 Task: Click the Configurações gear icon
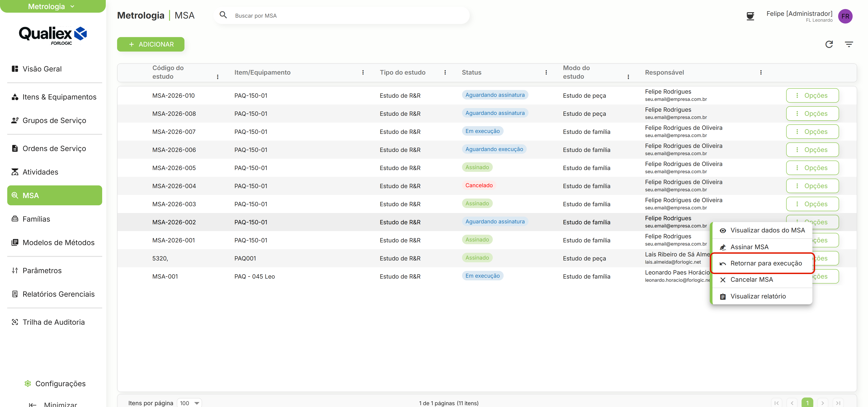28,383
